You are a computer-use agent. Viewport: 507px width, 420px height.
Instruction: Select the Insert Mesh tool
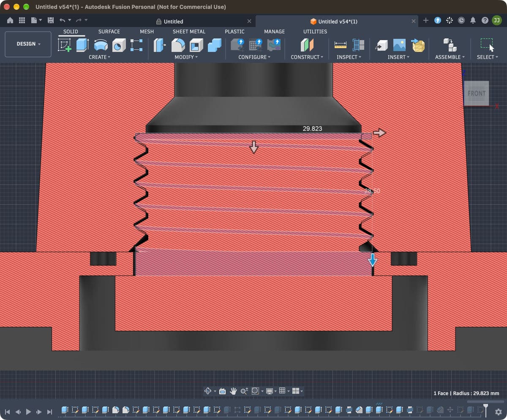[x=418, y=45]
